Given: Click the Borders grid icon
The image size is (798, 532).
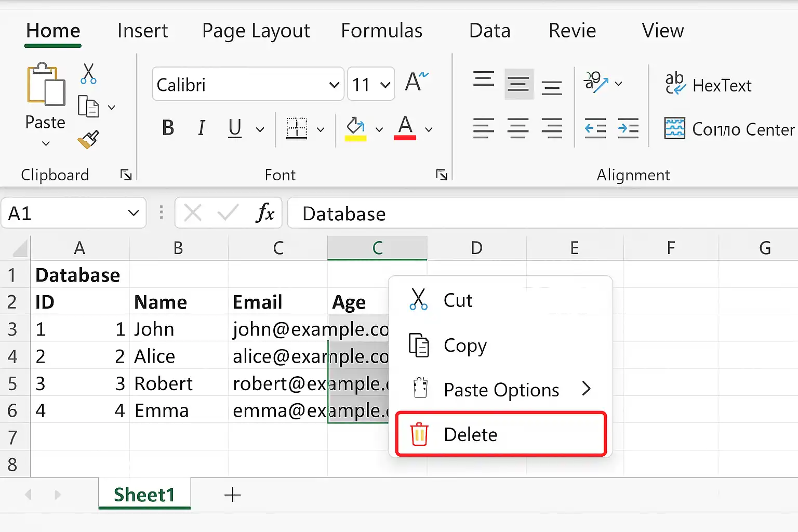Looking at the screenshot, I should [297, 128].
